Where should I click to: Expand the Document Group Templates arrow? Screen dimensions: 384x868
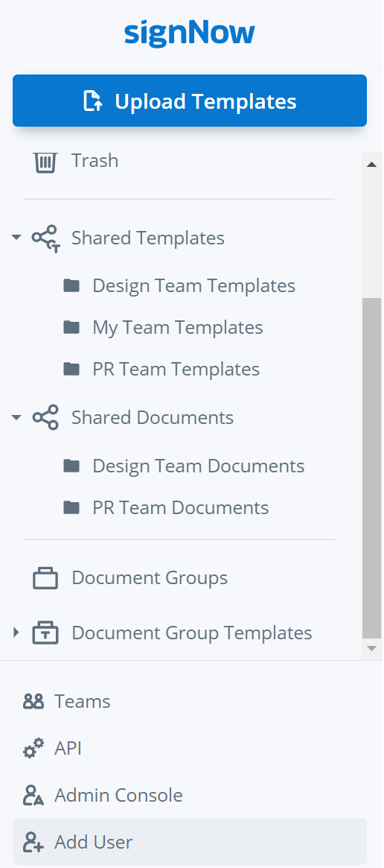click(x=16, y=632)
